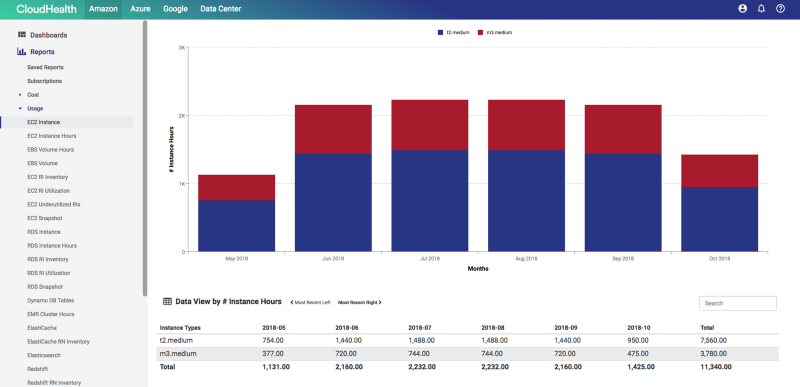Click the Oct 2018 blue bar segment
Screen dimensions: 800x387
pyautogui.click(x=719, y=219)
